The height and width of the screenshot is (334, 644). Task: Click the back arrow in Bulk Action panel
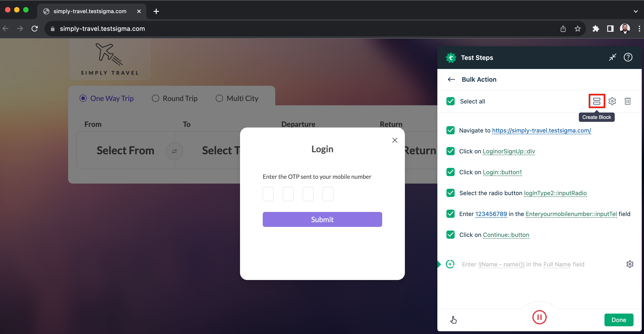(x=451, y=80)
